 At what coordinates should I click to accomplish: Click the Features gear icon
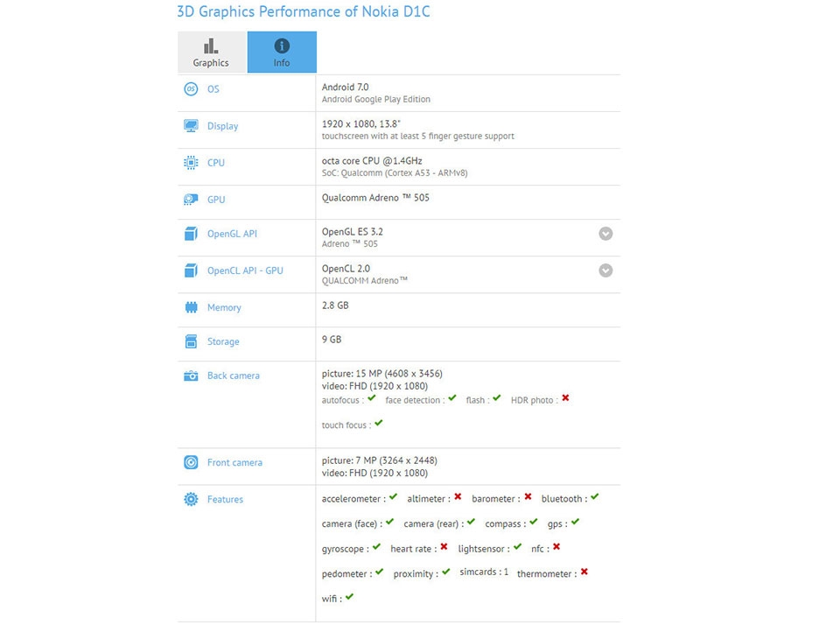click(191, 499)
